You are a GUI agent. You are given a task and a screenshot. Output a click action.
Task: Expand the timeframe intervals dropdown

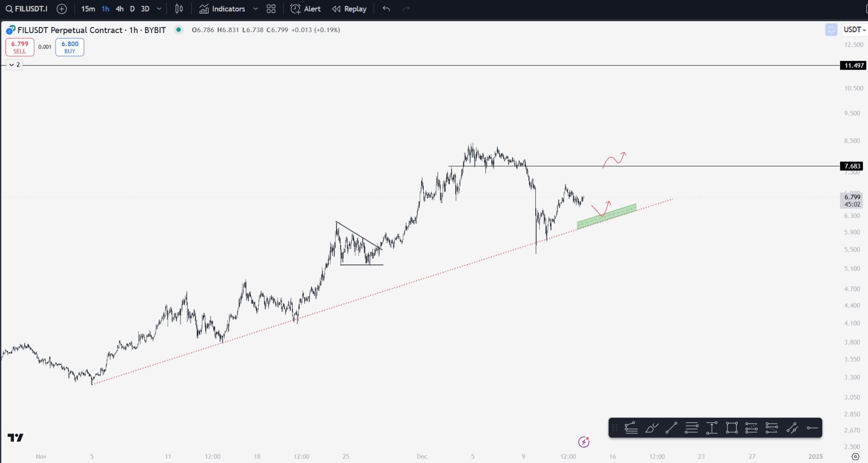159,9
